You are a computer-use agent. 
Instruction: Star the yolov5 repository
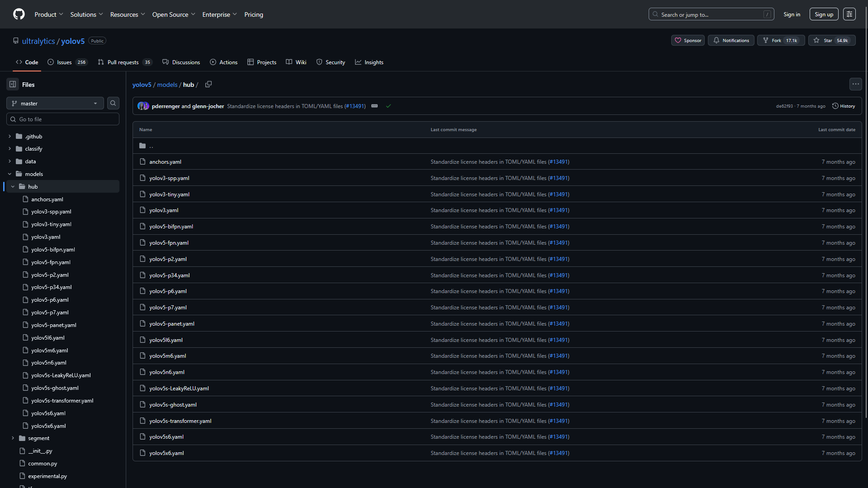tap(831, 41)
